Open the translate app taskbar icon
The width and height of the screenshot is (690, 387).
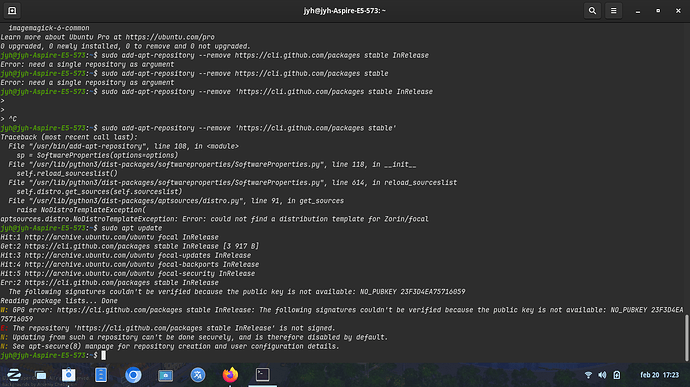tap(198, 375)
